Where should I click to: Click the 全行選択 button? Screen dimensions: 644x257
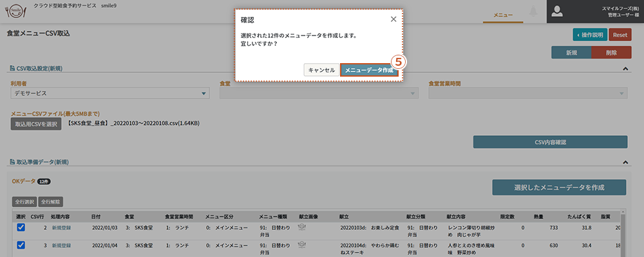24,202
